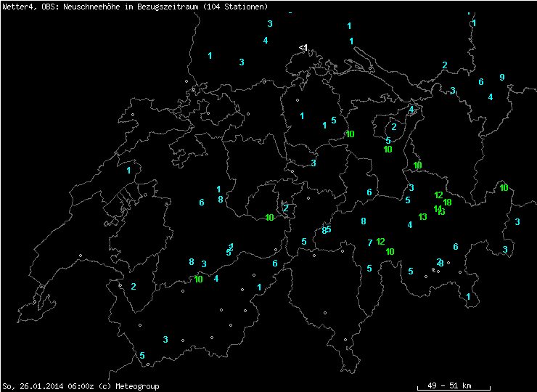The image size is (537, 392).
Task: Click the green '12' next to the 18
Action: tap(439, 195)
